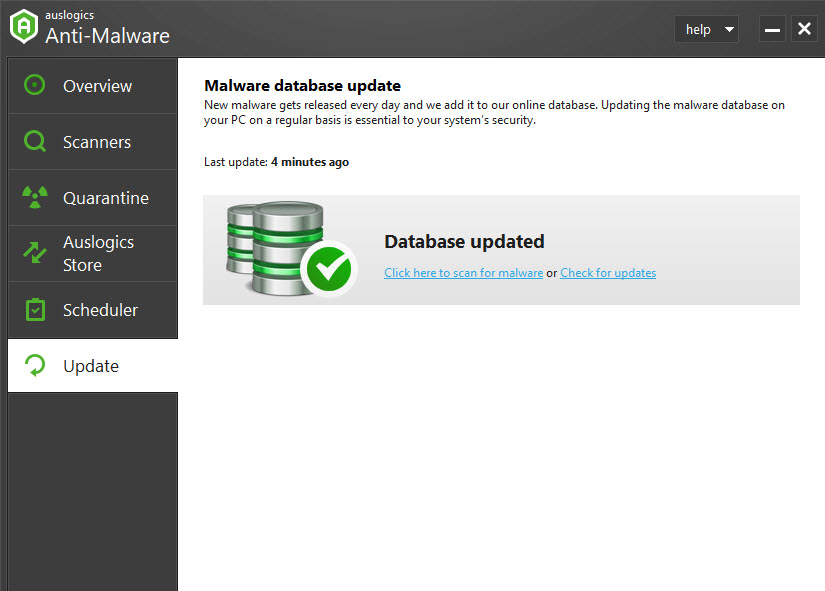Click the 'Check for updates' link
Viewport: 825px width, 591px height.
608,273
